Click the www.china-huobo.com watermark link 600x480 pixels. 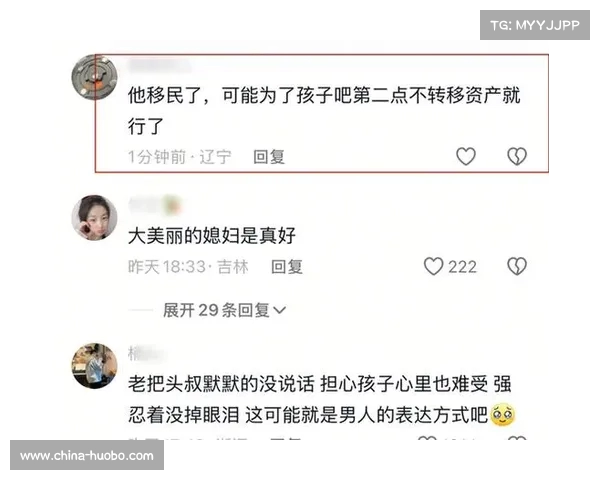click(87, 456)
